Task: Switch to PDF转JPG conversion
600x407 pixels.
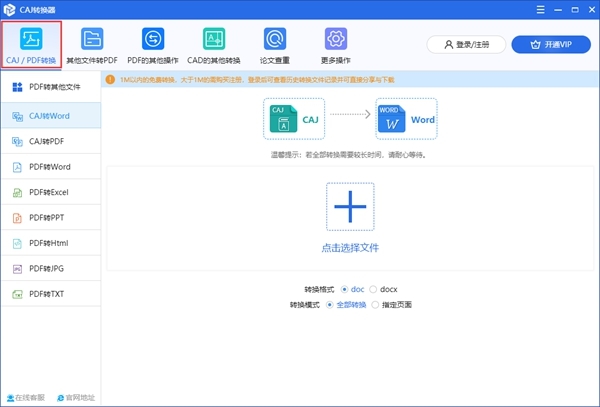Action: pos(46,268)
